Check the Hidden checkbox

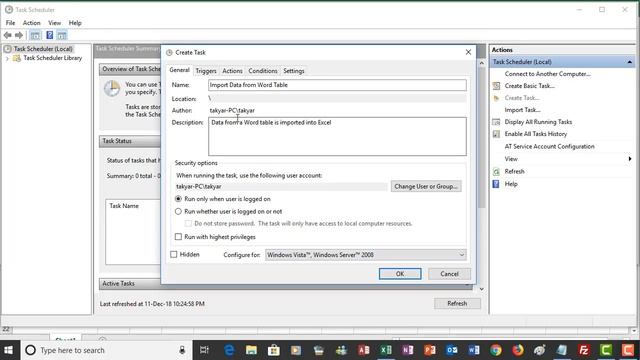(x=174, y=254)
